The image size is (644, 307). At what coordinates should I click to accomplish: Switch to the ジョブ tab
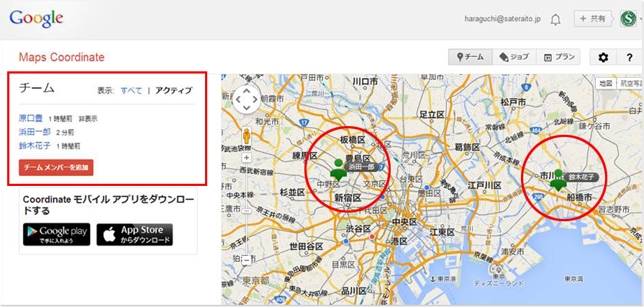pyautogui.click(x=514, y=57)
